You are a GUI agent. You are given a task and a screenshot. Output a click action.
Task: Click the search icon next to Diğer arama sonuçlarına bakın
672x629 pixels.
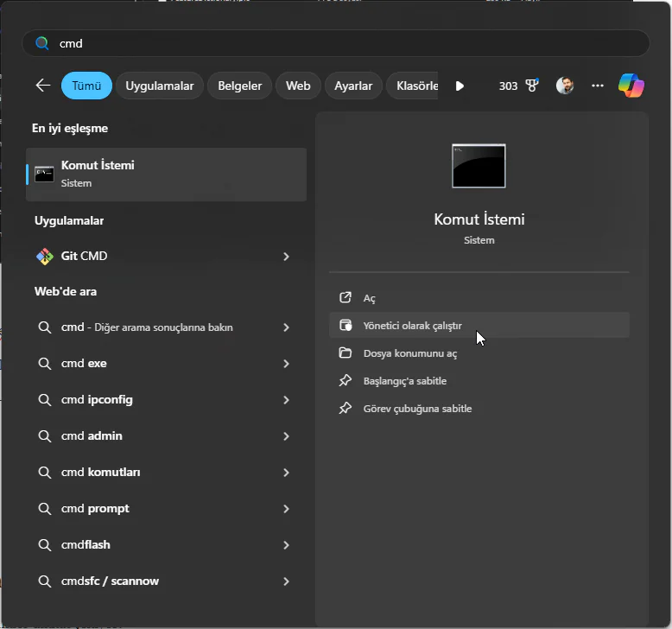coord(45,327)
